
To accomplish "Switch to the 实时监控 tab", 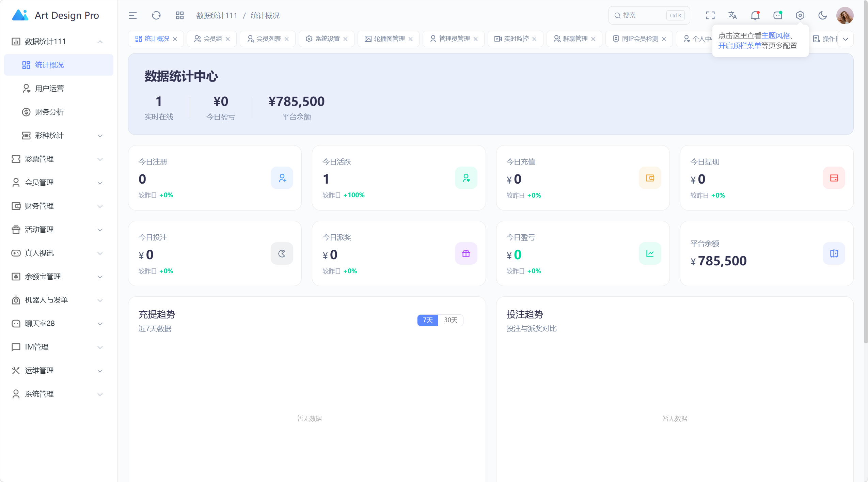I will coord(515,39).
